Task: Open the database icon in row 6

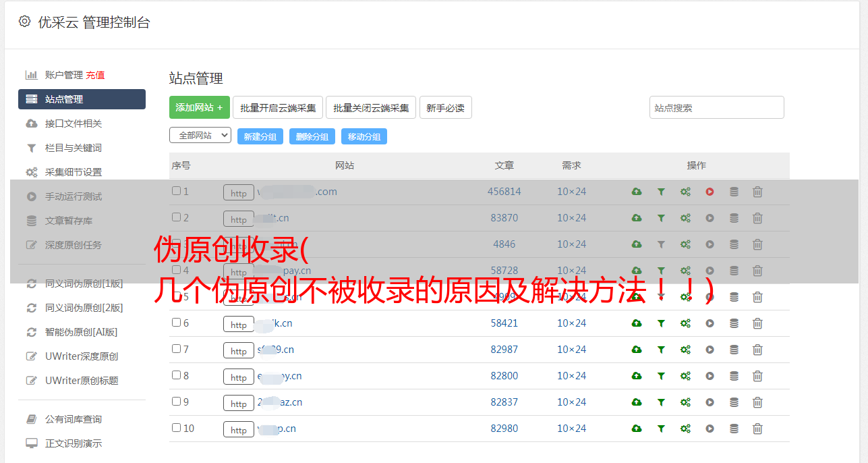Action: (734, 323)
